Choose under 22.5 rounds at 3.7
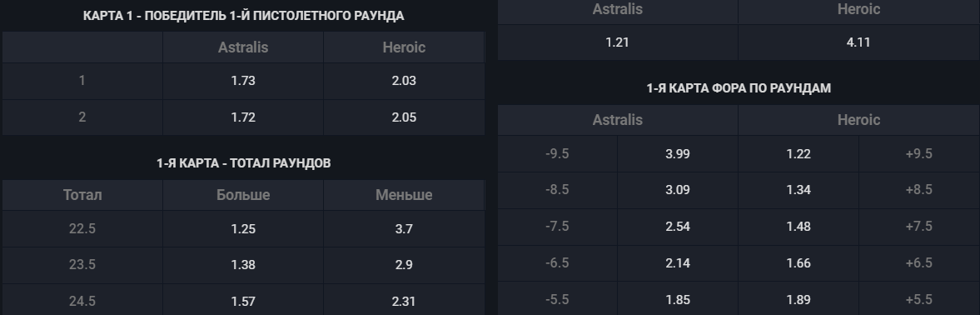Screen dimensions: 980x315 tap(404, 228)
